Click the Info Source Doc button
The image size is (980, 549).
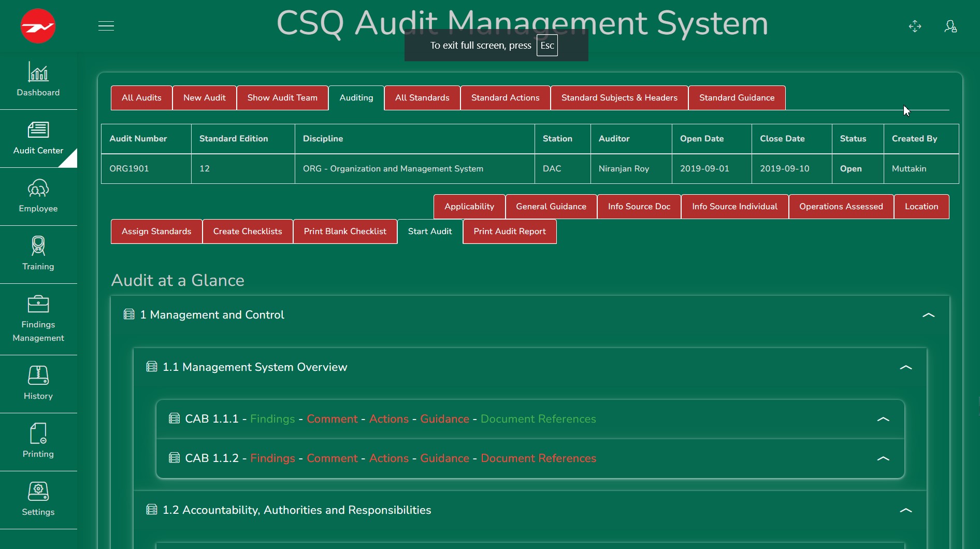[x=639, y=207]
